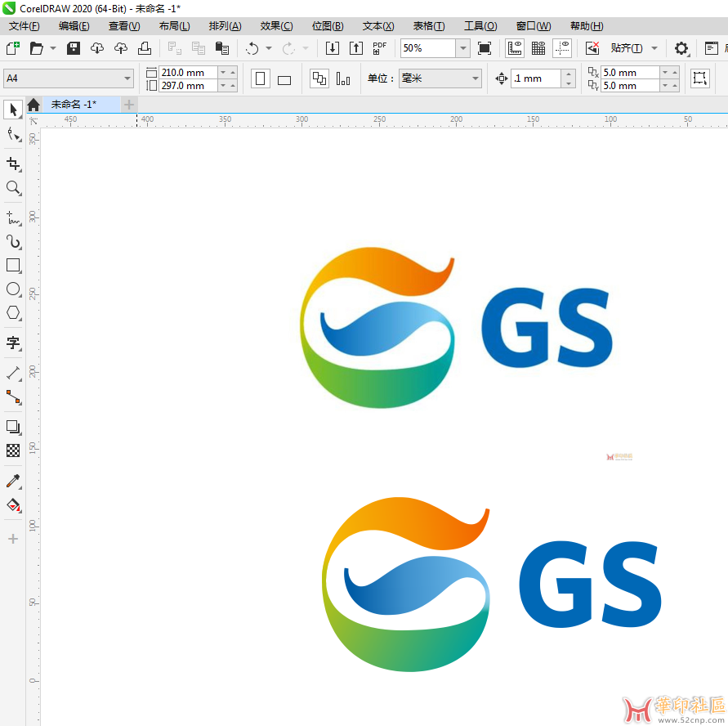This screenshot has height=726, width=728.
Task: Select the Color Eyedropper tool
Action: tap(13, 481)
